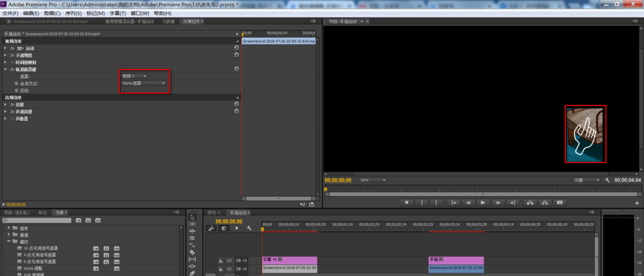Toggle the 反向 (reverse) checkbox
Viewport: 644px width, 276px height.
(123, 91)
